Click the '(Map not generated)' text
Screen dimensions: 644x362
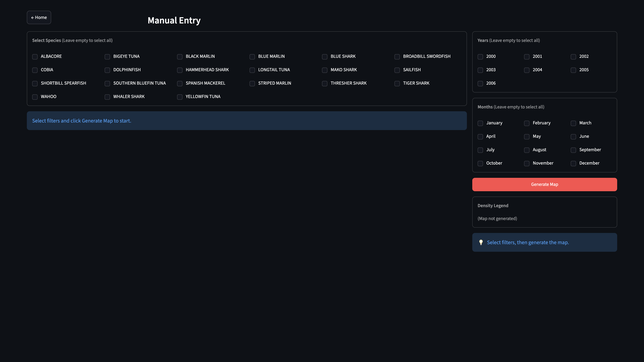coord(497,218)
